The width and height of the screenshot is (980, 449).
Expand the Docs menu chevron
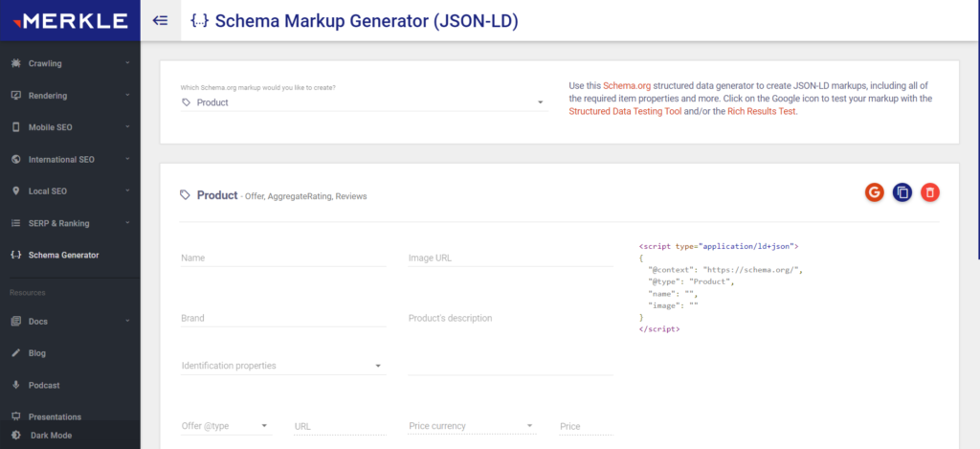coord(127,322)
